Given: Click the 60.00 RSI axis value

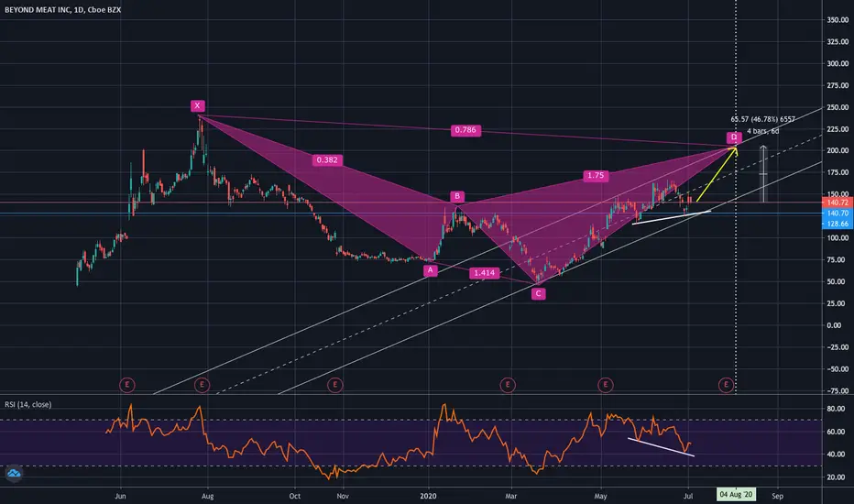Looking at the screenshot, I should coord(836,432).
